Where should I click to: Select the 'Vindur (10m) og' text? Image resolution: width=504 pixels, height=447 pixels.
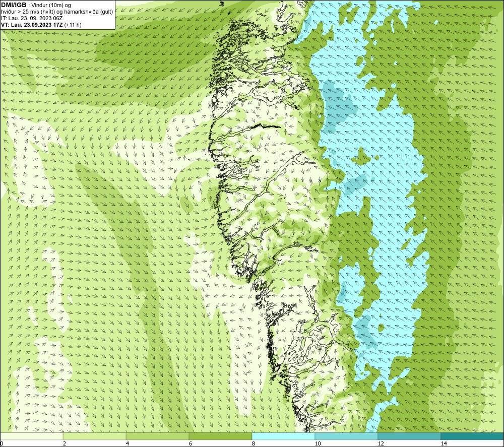(x=51, y=6)
